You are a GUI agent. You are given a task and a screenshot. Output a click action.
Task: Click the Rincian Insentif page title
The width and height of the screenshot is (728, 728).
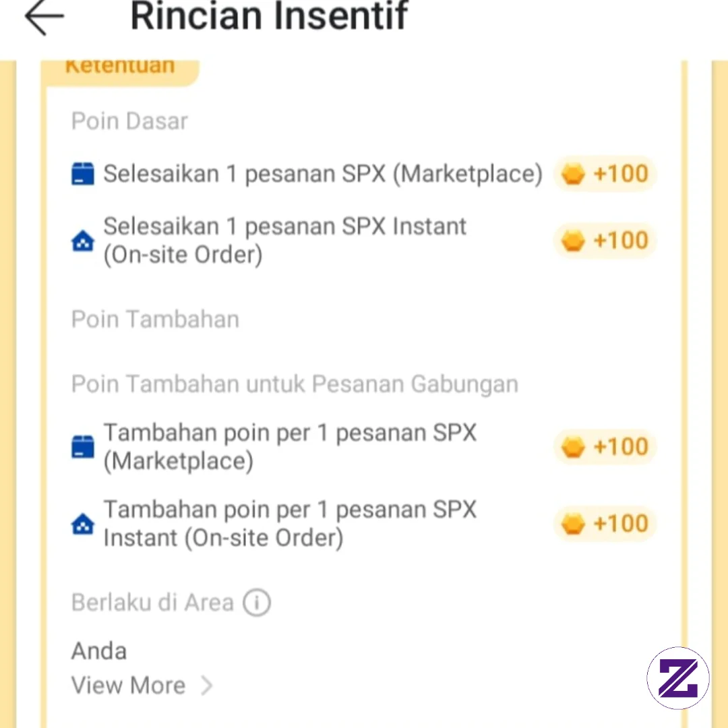pyautogui.click(x=269, y=17)
